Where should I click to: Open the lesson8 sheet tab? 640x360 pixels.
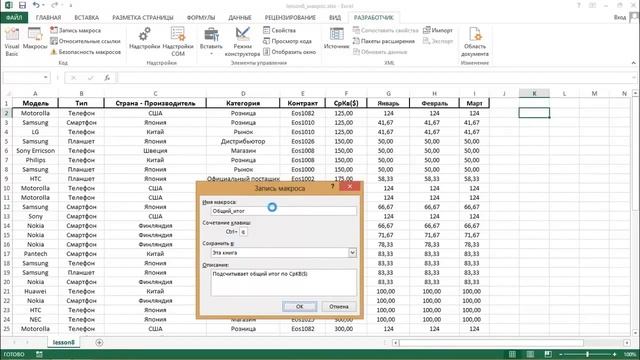point(64,342)
